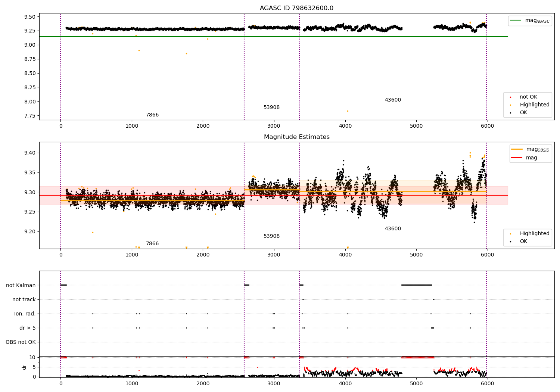Click the orange mag OBSID line sample in the legend
The image size is (560, 392).
tap(517, 149)
